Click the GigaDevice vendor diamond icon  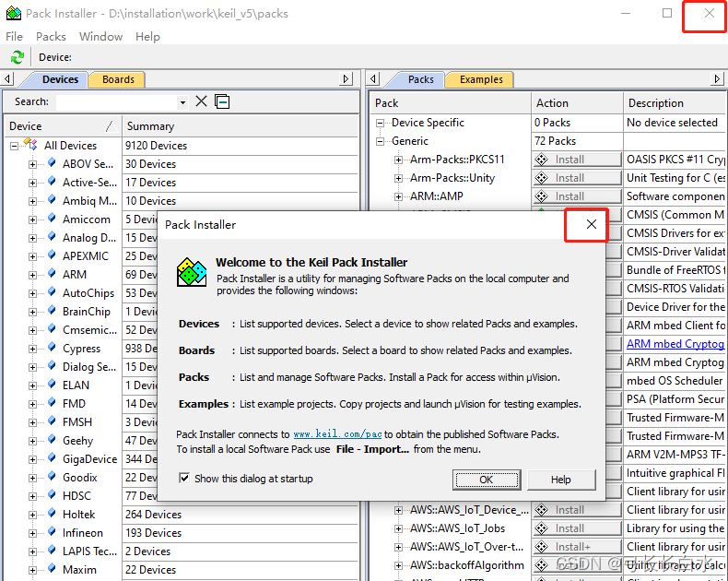point(52,458)
